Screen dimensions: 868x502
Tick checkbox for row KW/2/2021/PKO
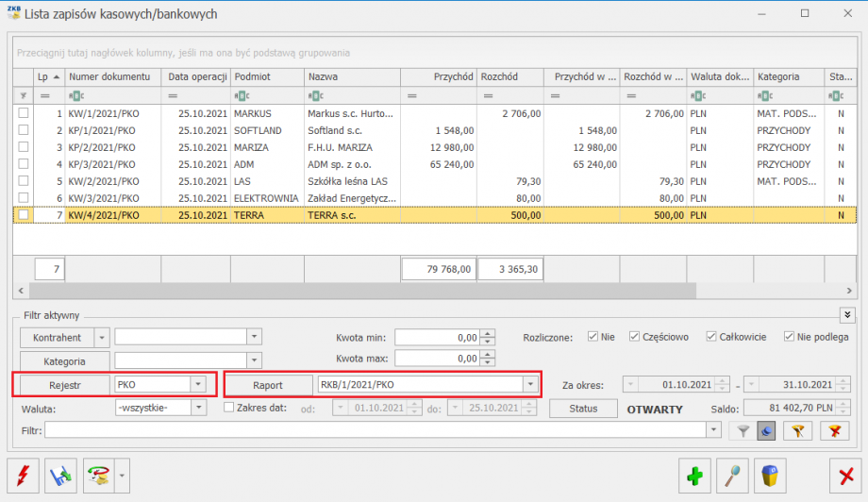point(24,181)
